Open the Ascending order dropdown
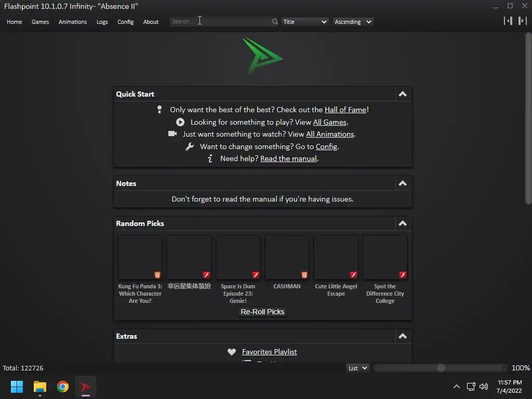Screen dimensions: 532x399 [x=353, y=22]
